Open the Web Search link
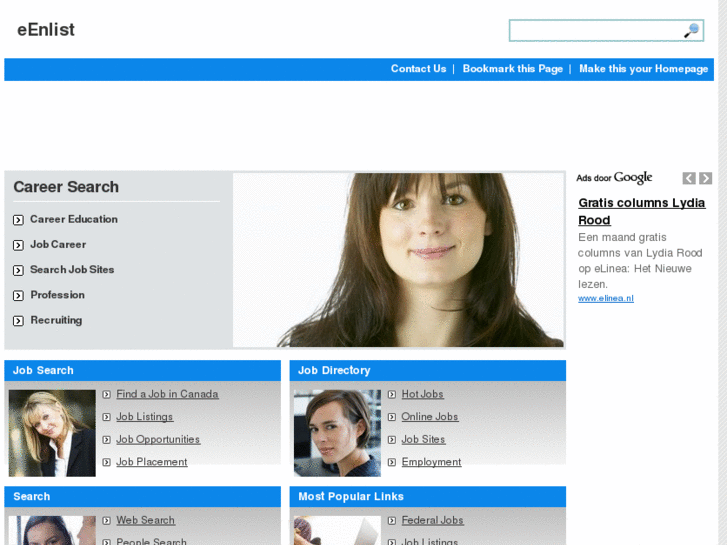The height and width of the screenshot is (545, 727). click(146, 520)
